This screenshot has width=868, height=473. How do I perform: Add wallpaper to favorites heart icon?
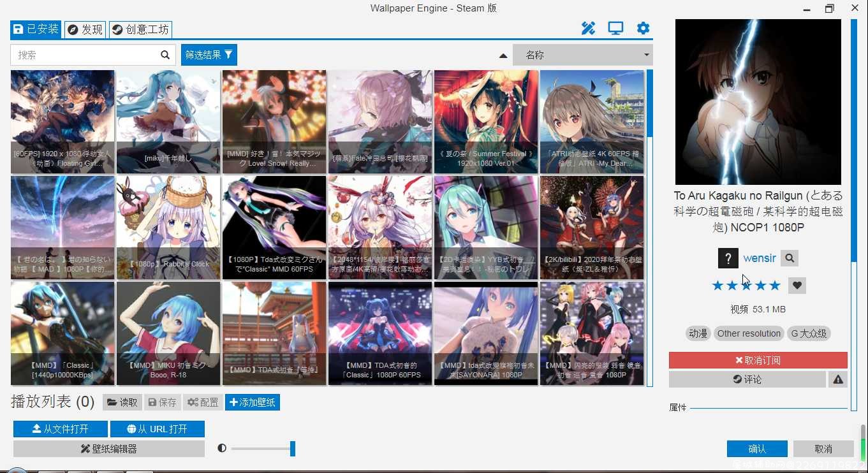click(797, 286)
